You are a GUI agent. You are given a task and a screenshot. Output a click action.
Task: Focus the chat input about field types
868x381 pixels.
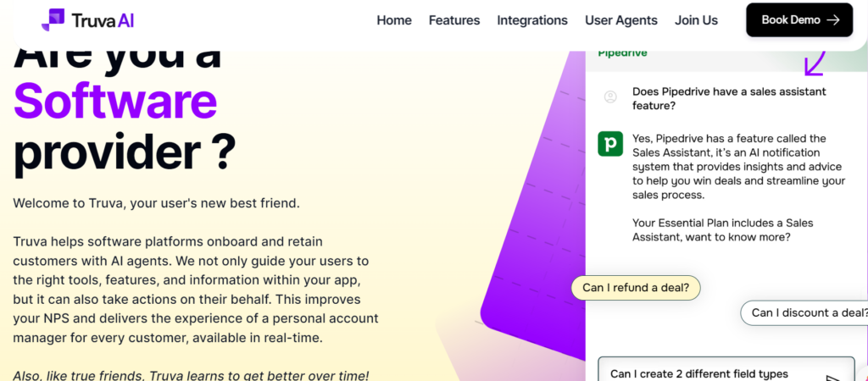tap(712, 373)
